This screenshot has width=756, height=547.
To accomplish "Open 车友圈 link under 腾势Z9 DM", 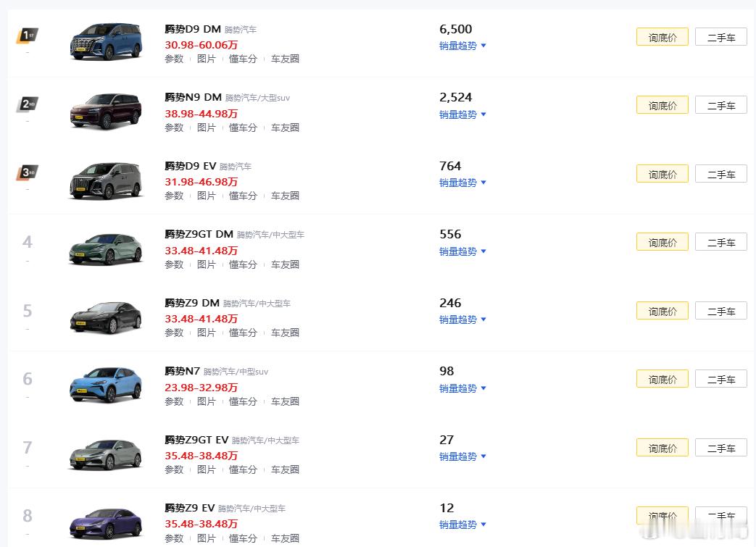I will 285,333.
